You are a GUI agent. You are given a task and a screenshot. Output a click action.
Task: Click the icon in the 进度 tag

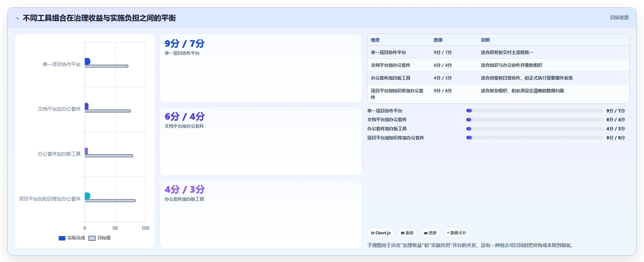pyautogui.click(x=425, y=233)
